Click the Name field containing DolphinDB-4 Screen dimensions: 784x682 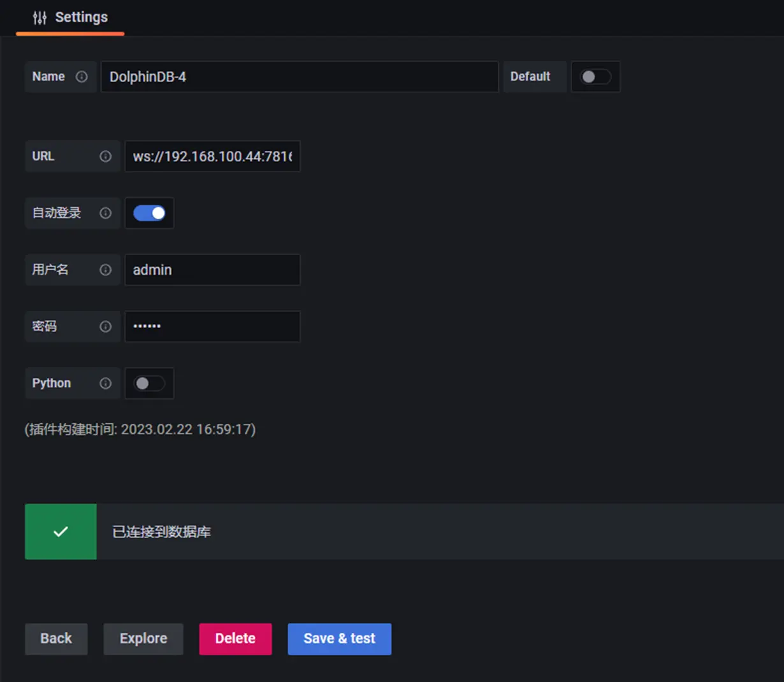300,76
